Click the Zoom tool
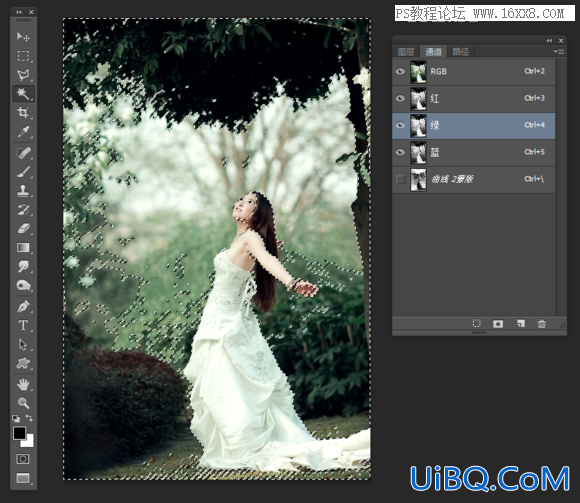Screen dimensions: 580x503 click(x=23, y=403)
